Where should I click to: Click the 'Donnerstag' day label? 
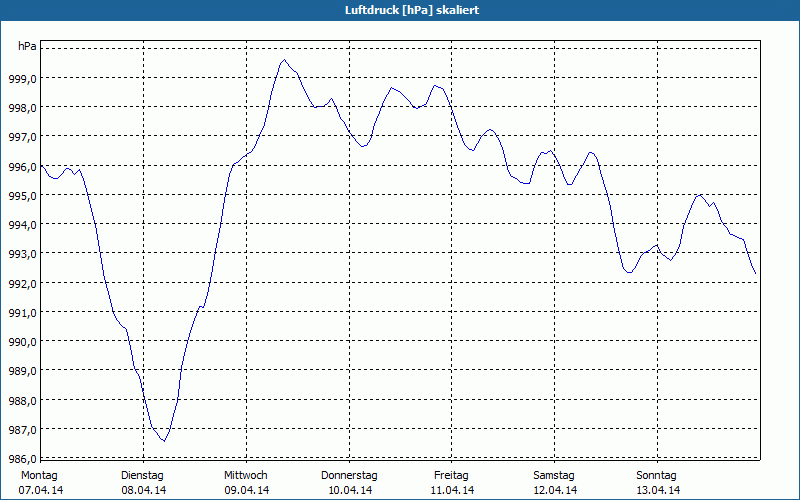click(349, 476)
